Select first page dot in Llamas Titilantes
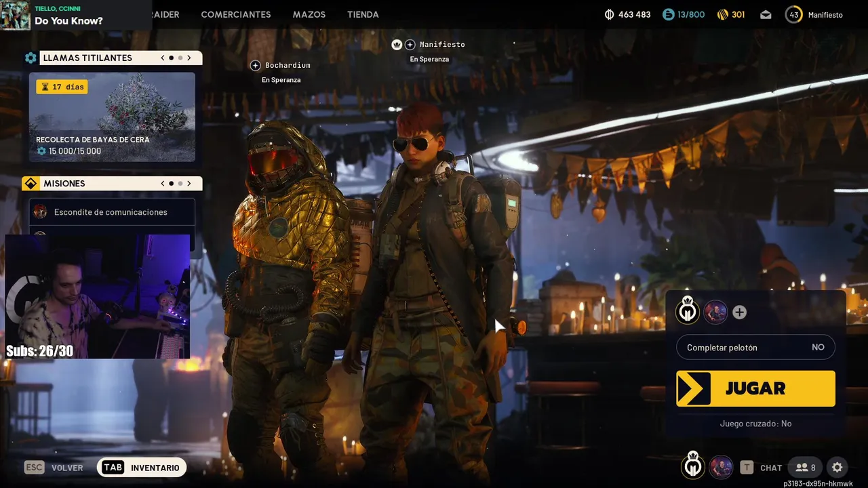Screen dimensions: 868x488 171,58
